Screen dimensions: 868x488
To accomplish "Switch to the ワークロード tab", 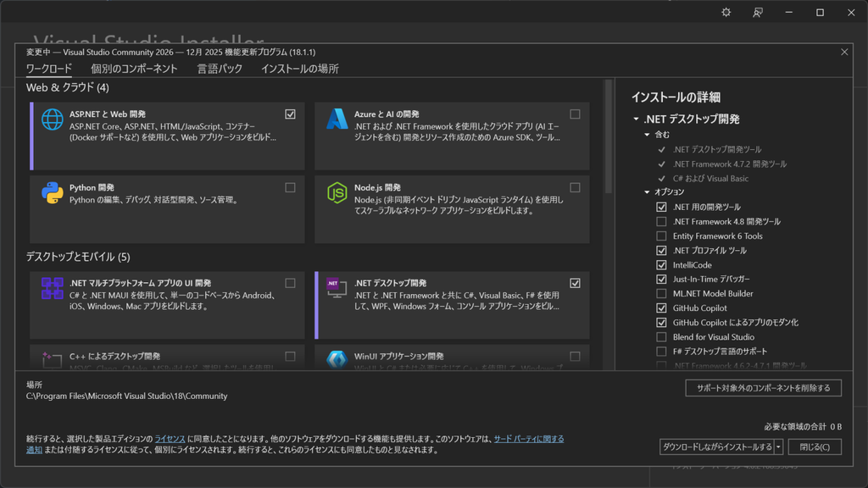I will [x=48, y=69].
